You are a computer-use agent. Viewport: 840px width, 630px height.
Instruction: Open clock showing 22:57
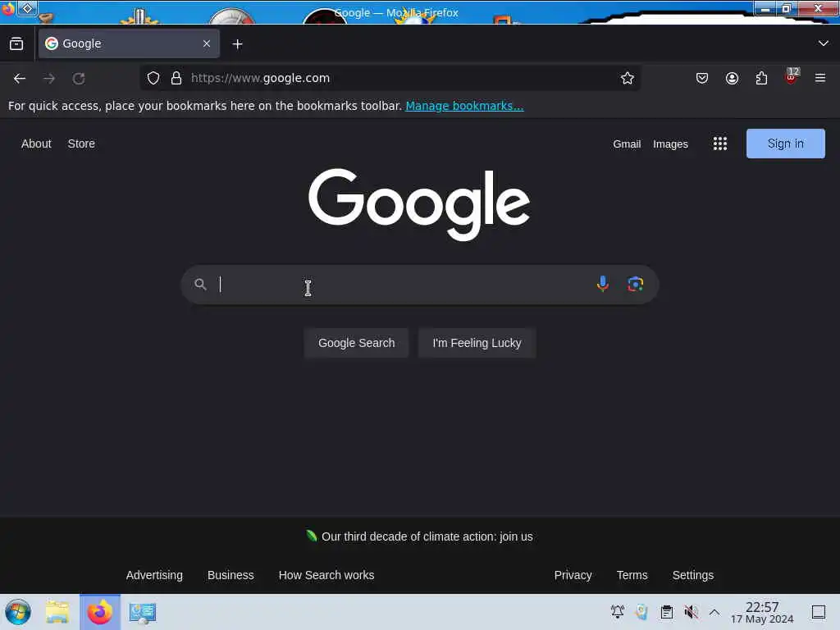762,612
